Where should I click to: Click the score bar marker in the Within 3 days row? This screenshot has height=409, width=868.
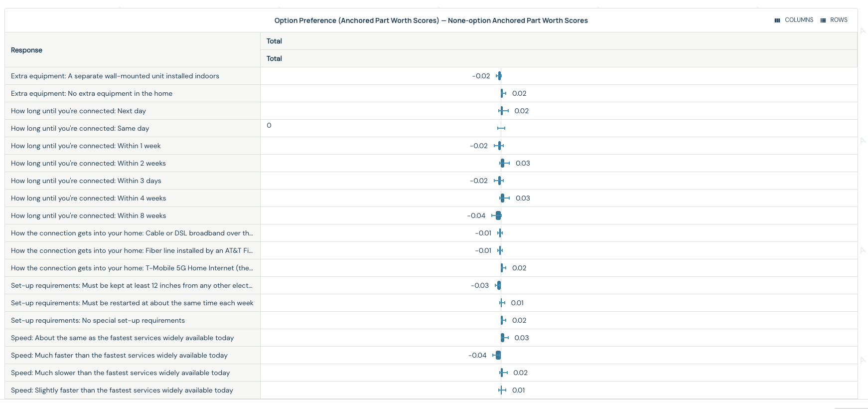499,181
